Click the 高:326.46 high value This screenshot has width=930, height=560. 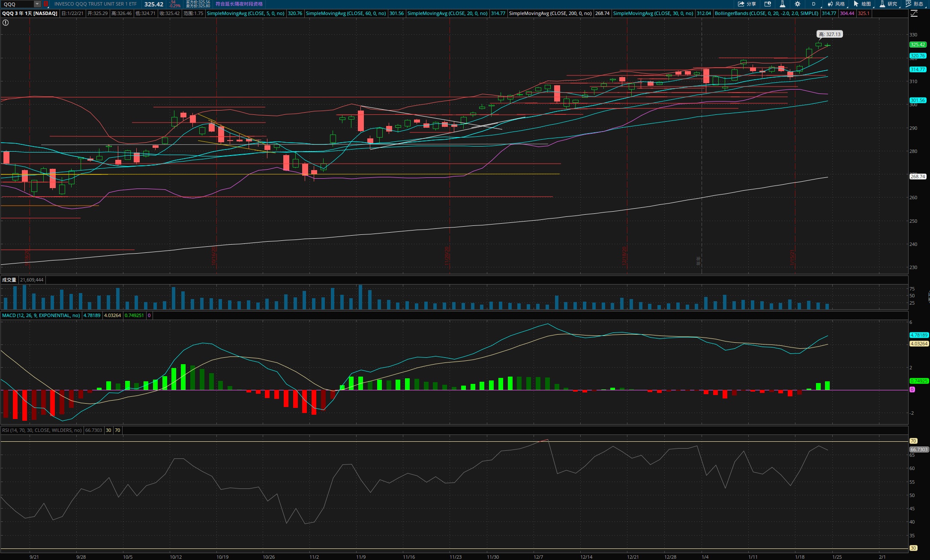tap(122, 13)
